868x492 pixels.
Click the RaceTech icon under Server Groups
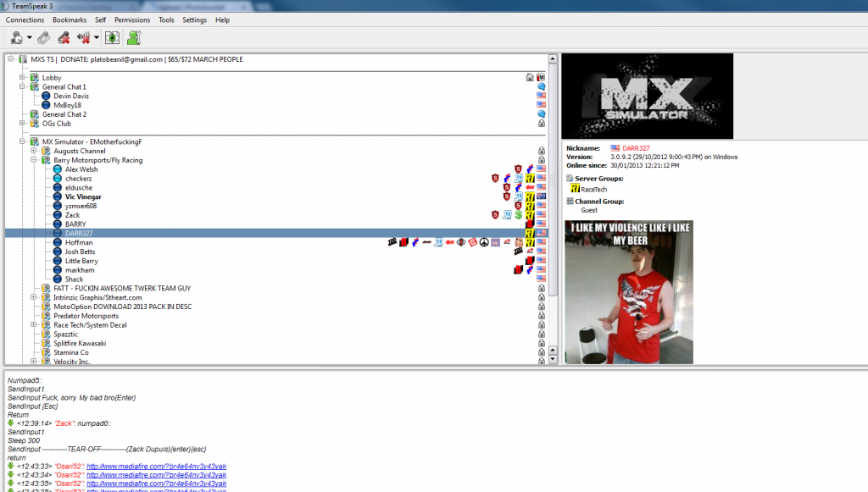coord(576,189)
